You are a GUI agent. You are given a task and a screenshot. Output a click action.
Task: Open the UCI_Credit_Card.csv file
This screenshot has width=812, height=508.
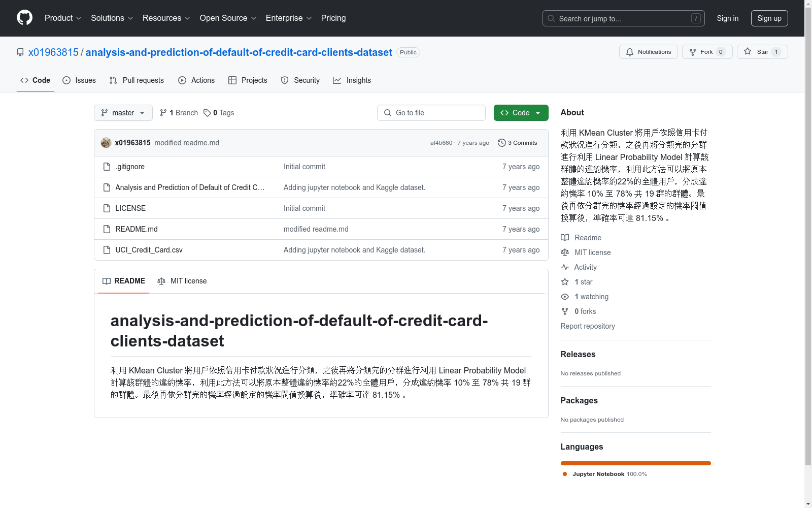(x=149, y=250)
